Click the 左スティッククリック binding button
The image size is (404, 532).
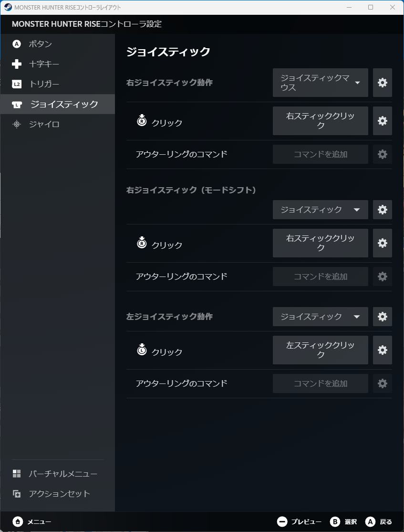pyautogui.click(x=320, y=350)
